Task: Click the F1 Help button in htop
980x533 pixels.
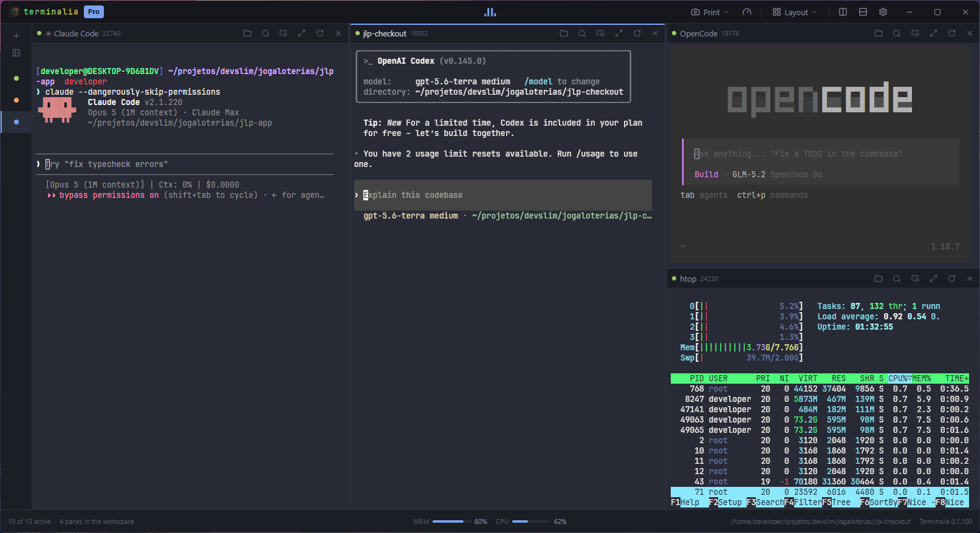Action: [x=685, y=502]
